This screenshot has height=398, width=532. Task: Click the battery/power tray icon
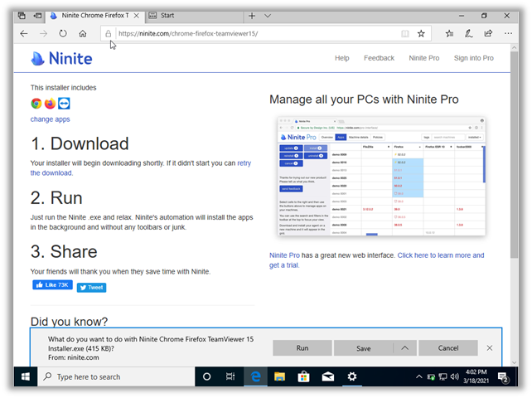point(431,376)
